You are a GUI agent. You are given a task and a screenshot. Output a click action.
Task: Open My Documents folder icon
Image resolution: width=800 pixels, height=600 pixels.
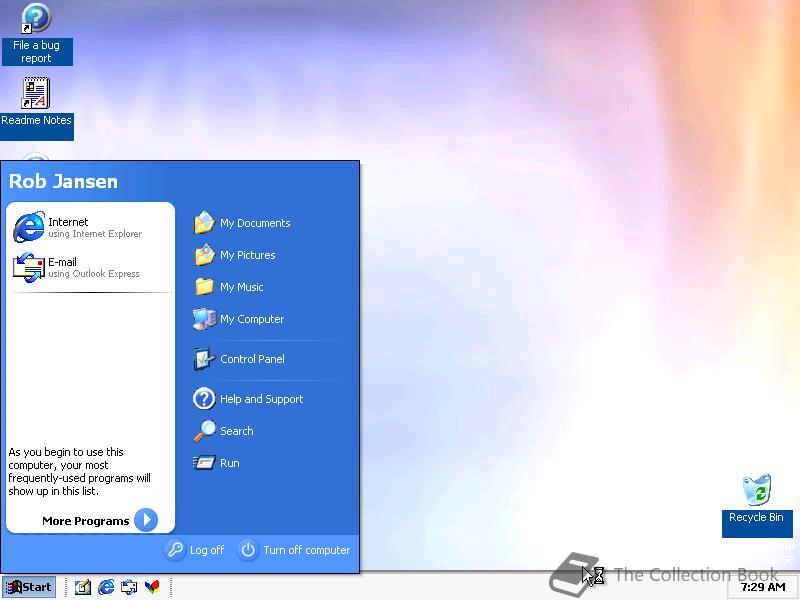tap(205, 223)
